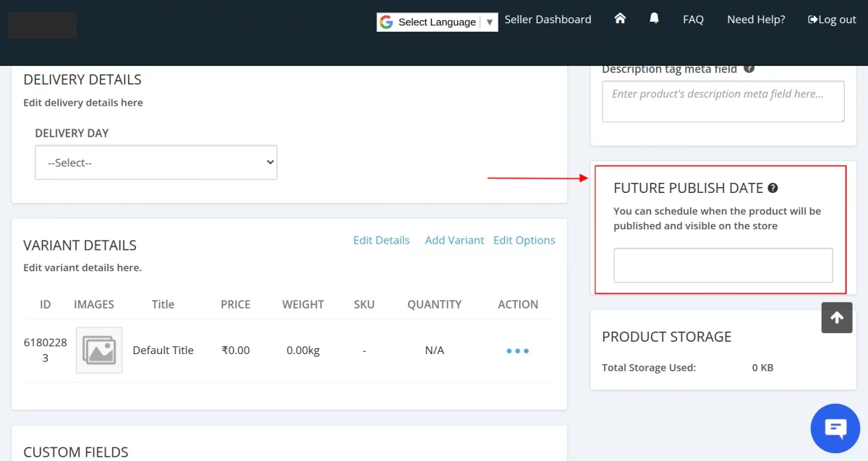Viewport: 868px width, 461px height.
Task: Click the Edit Details link
Action: point(381,240)
